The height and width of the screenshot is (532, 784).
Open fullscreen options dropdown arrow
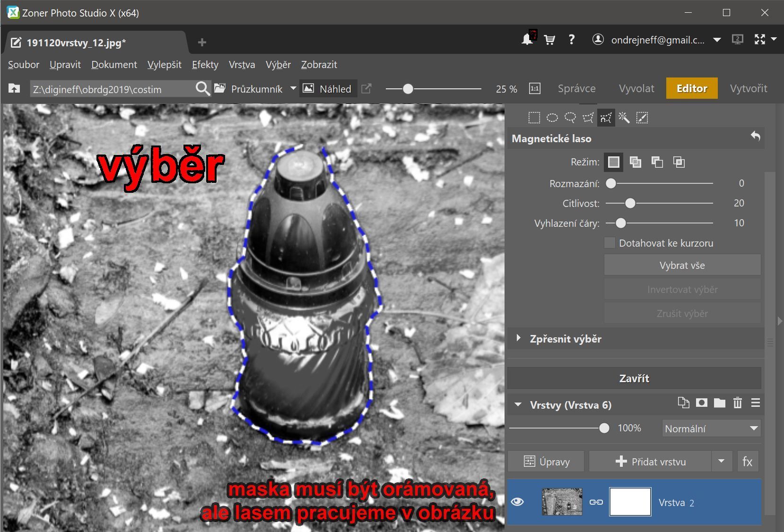(x=774, y=39)
